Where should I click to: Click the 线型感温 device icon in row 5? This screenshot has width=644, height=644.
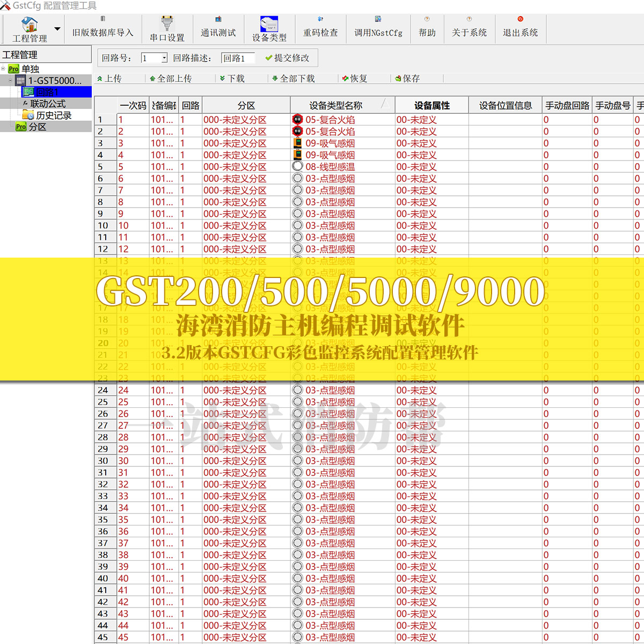coord(298,166)
